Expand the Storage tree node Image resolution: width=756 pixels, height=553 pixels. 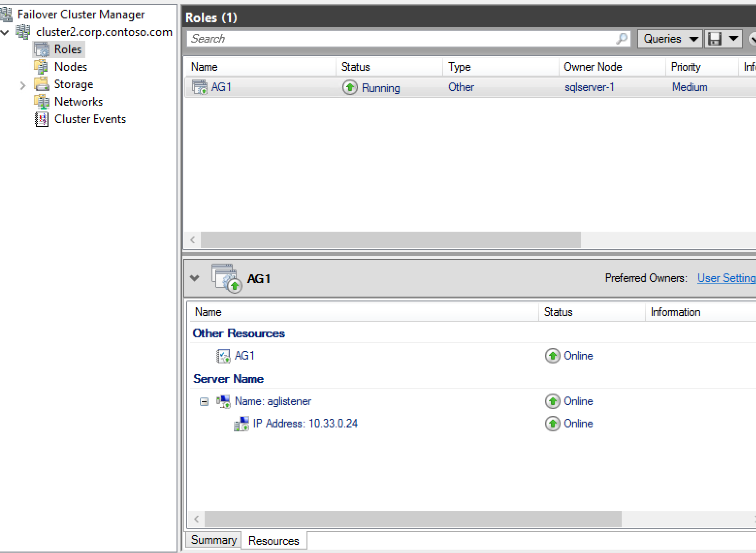pos(23,86)
